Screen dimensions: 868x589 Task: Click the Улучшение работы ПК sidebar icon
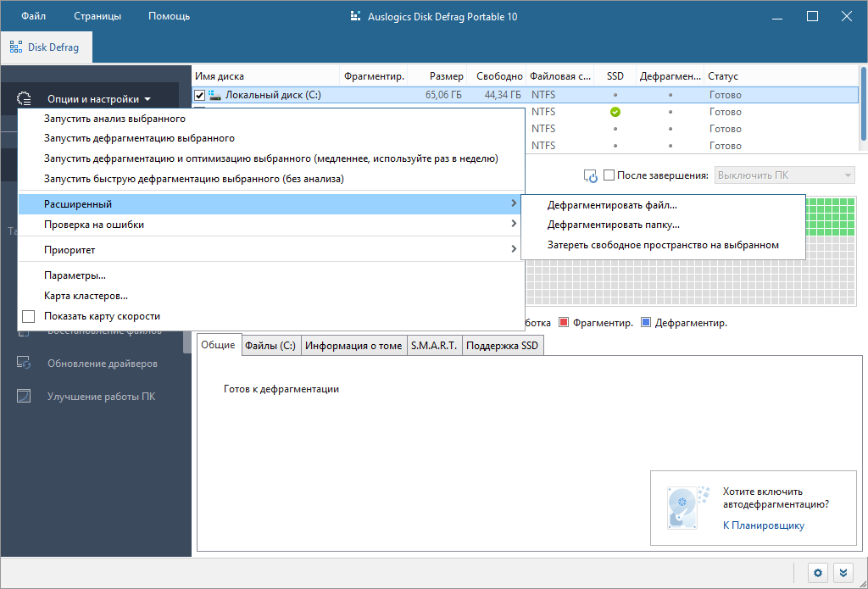(x=24, y=397)
